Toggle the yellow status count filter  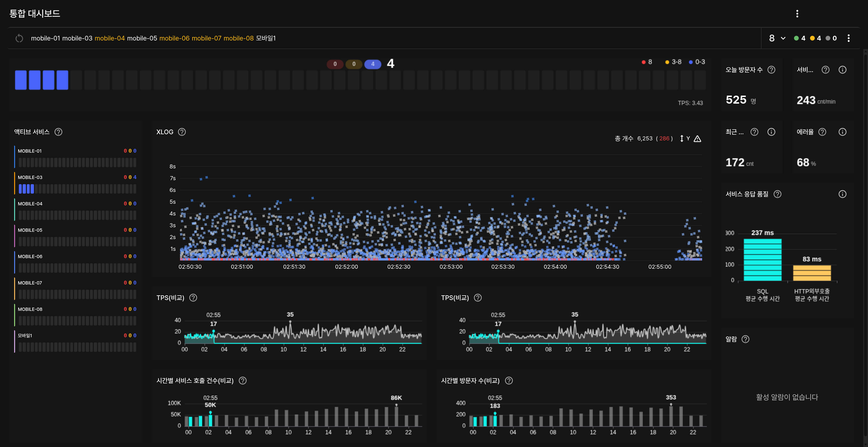point(815,38)
